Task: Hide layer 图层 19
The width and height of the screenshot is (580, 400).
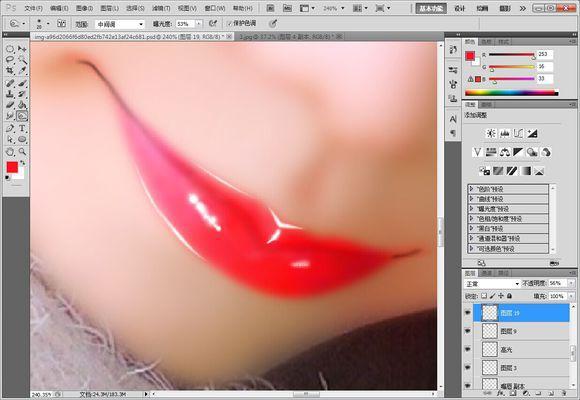Action: (468, 313)
